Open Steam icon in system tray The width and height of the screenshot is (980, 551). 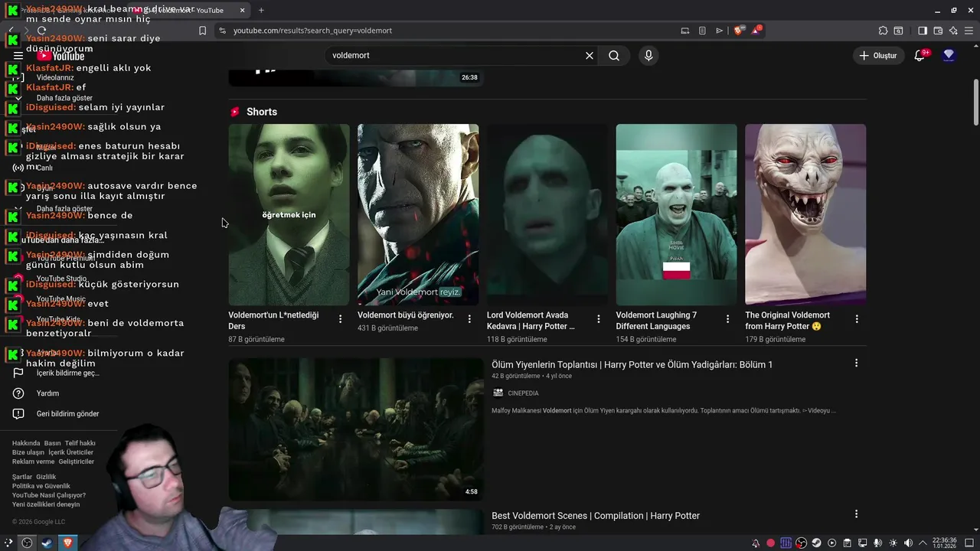tap(816, 543)
